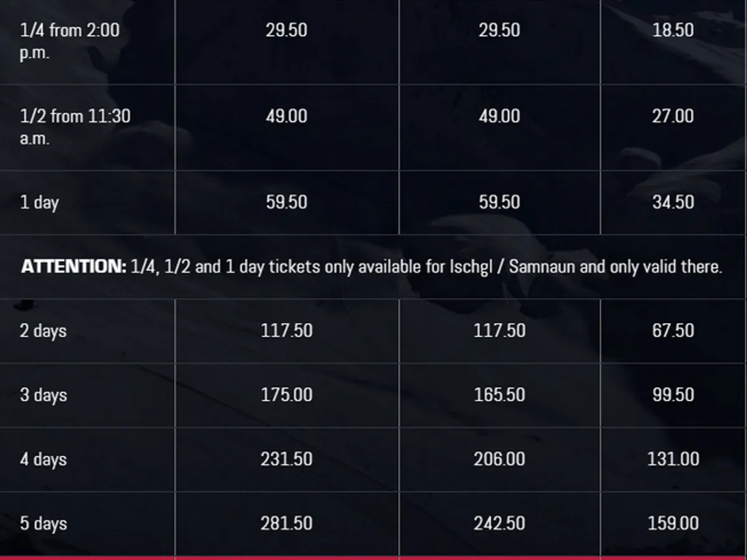The height and width of the screenshot is (560, 747).
Task: Click the 67.50 two-day price
Action: click(x=673, y=330)
